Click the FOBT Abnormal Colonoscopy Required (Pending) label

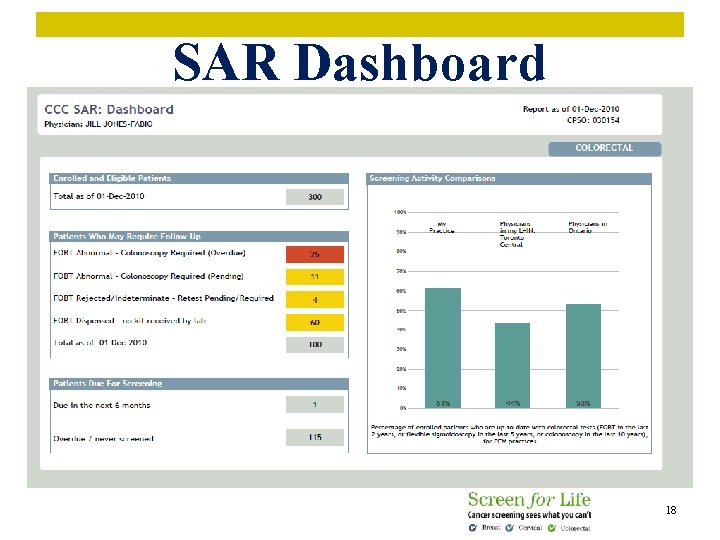[148, 276]
